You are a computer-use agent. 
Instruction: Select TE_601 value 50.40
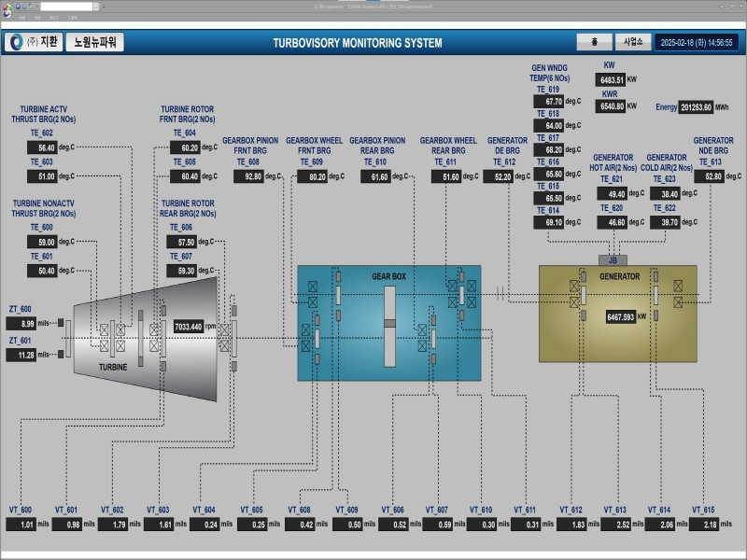42,271
